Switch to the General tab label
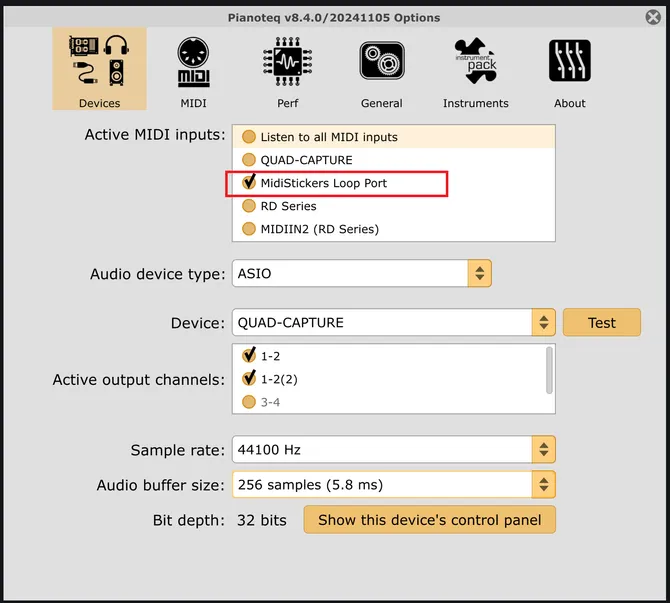Screen dimensions: 670x603 pos(382,103)
